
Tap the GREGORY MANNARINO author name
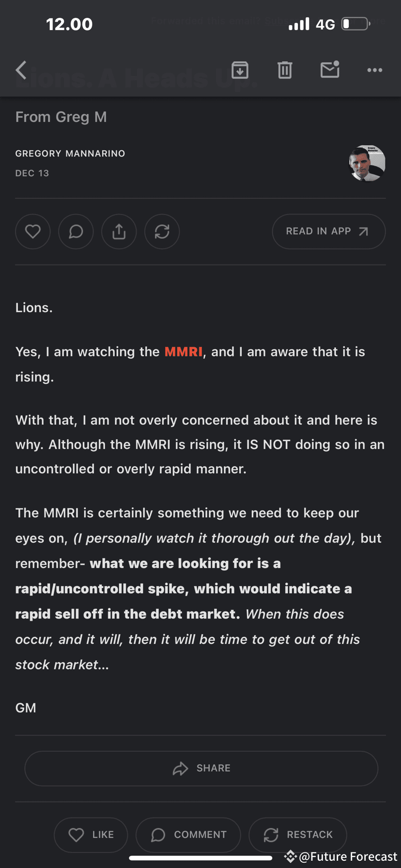pos(70,154)
